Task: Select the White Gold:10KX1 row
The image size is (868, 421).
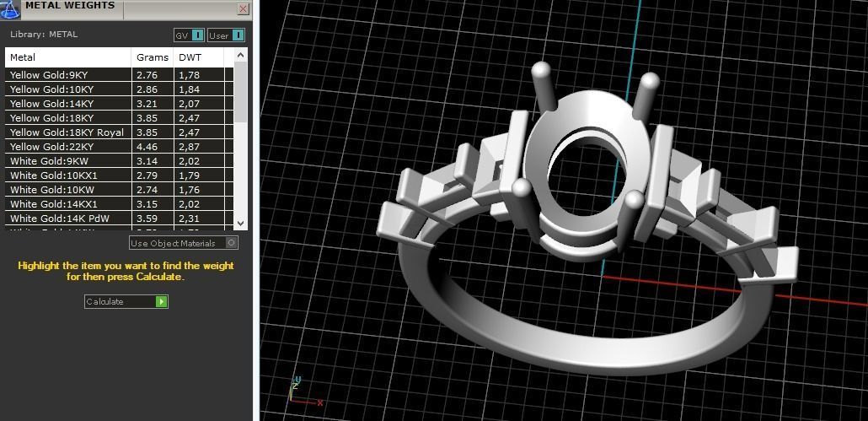Action: (x=119, y=175)
